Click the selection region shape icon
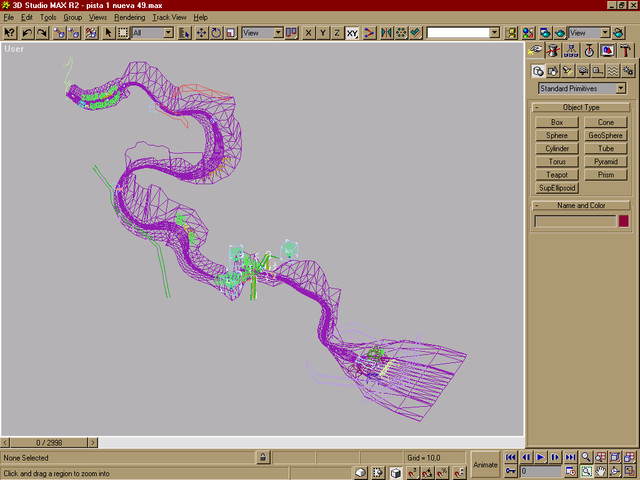 (x=123, y=33)
